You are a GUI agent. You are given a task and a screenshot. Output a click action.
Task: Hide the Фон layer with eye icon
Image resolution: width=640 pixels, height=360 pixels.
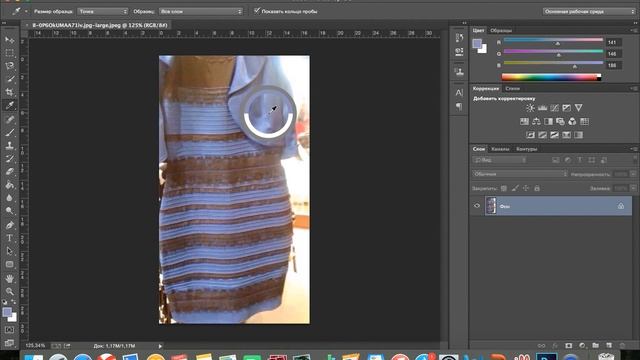coord(477,206)
